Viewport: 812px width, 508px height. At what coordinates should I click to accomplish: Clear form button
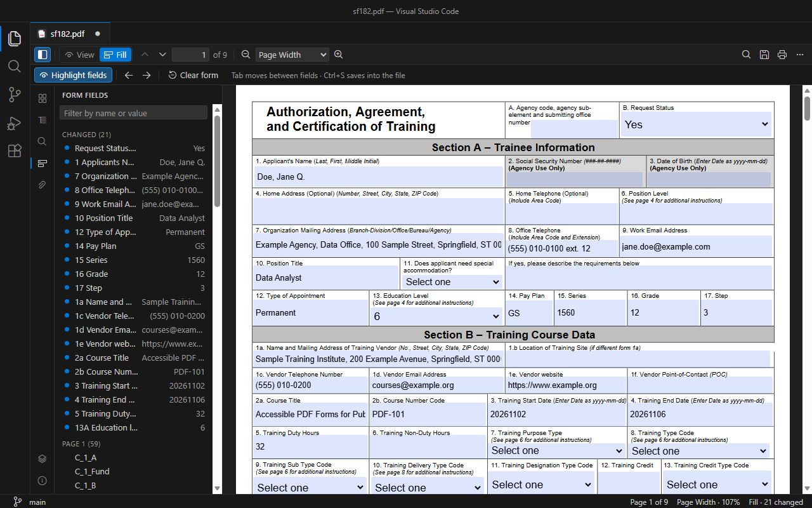[x=193, y=75]
